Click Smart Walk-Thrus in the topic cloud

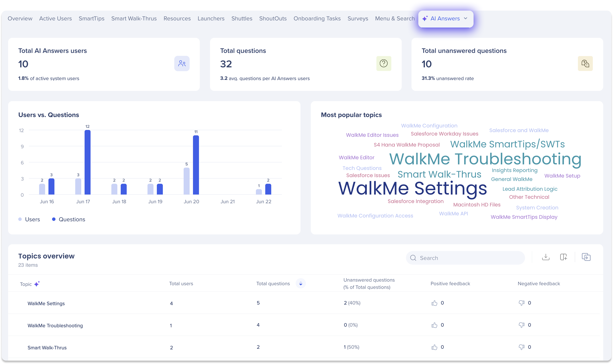click(x=439, y=174)
